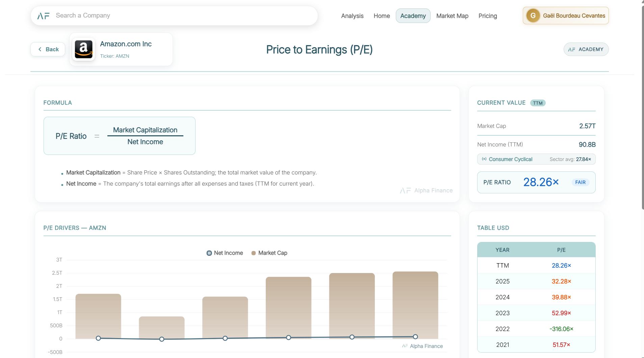The width and height of the screenshot is (644, 358).
Task: Click the first Net Income data point
Action: point(98,338)
